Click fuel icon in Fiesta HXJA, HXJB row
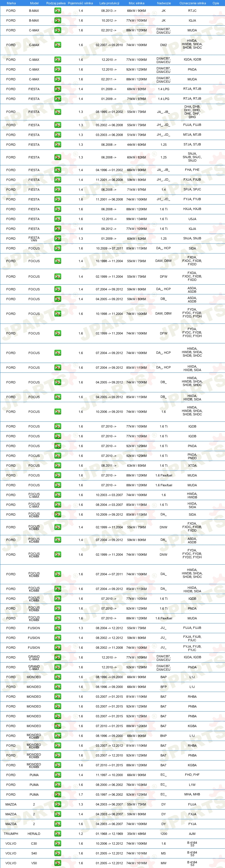225x868 pixels. tap(58, 209)
